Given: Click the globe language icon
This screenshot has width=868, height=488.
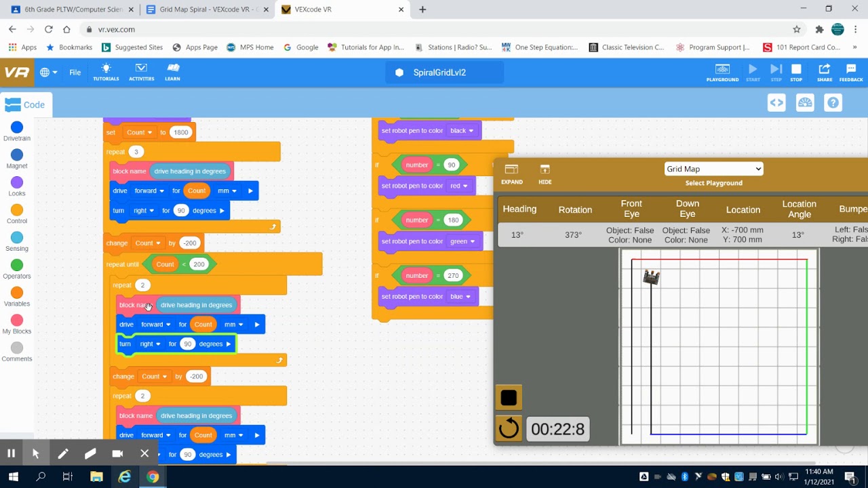Looking at the screenshot, I should [48, 73].
